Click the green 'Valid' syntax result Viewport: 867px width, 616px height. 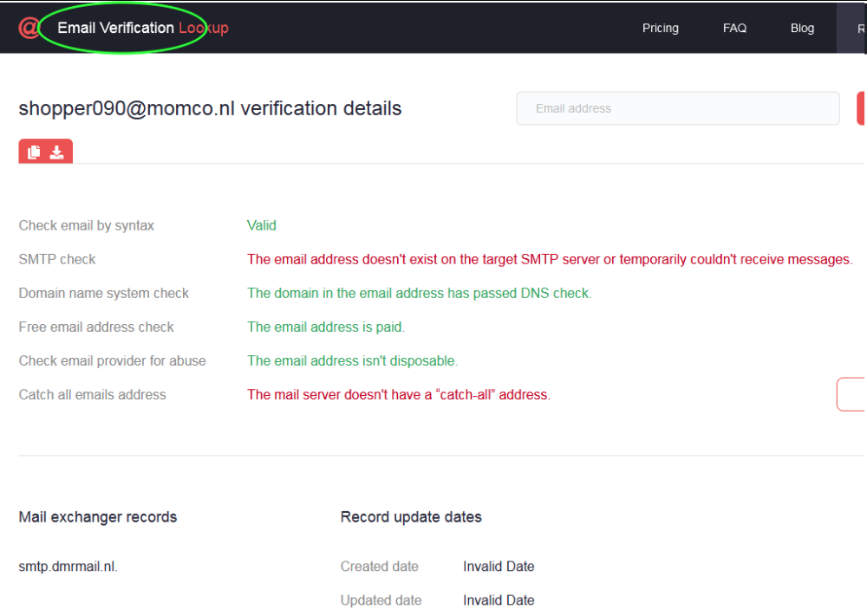(x=261, y=225)
